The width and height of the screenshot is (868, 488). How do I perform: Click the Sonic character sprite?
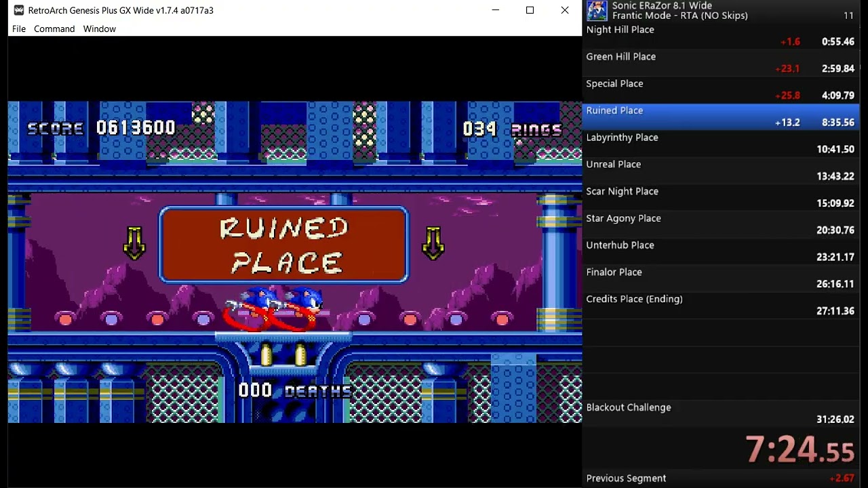point(273,308)
